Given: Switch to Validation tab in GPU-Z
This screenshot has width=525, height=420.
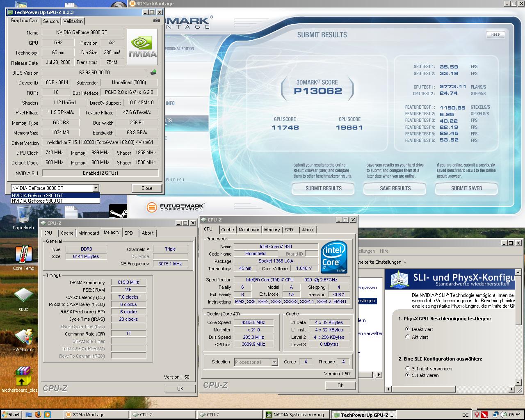Looking at the screenshot, I should (73, 21).
